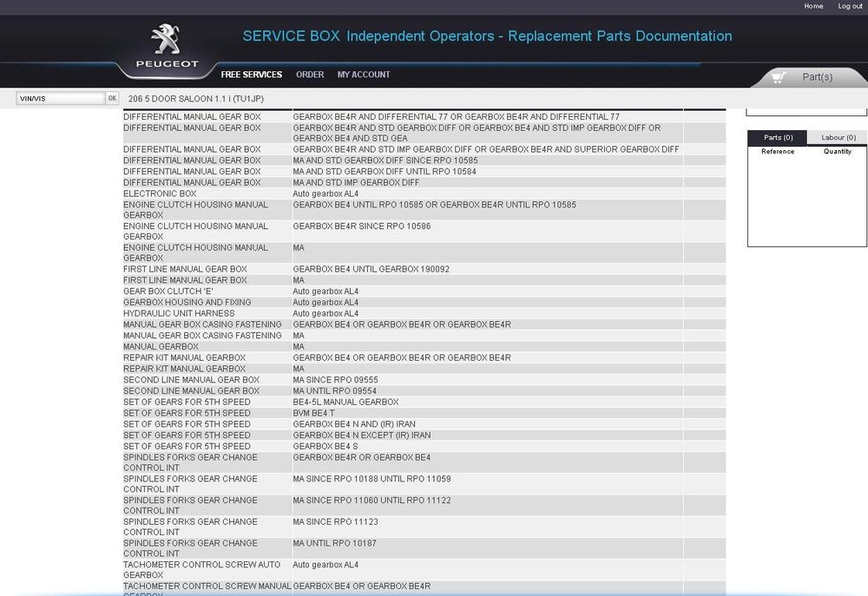Select FIRST LINE MANUAL GEAR BOX with 190092
This screenshot has width=868, height=596.
[x=424, y=269]
